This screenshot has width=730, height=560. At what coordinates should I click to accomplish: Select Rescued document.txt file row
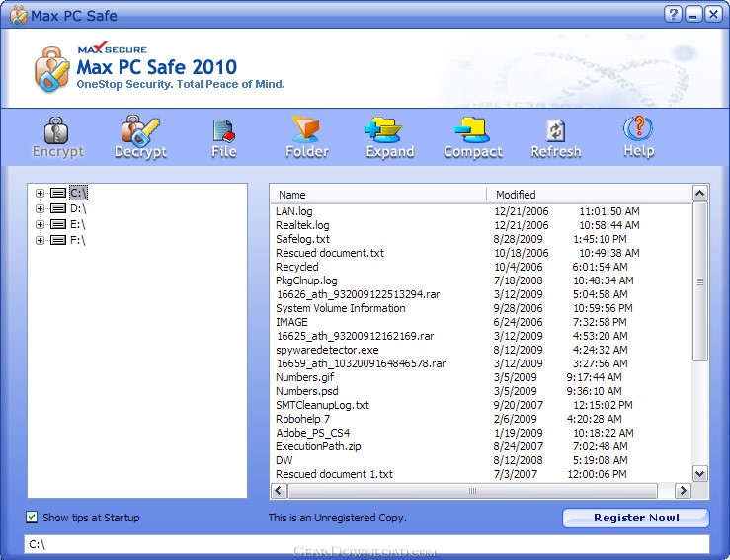(330, 253)
